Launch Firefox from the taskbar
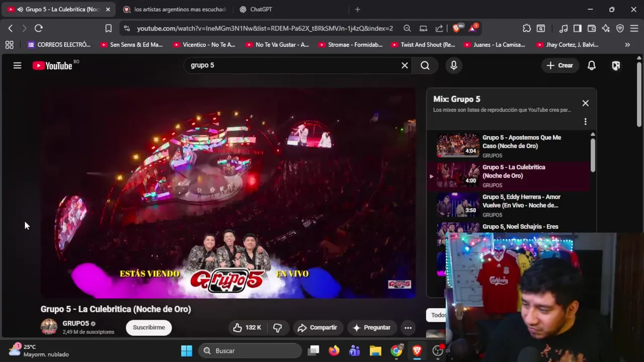This screenshot has height=362, width=644. pyautogui.click(x=334, y=350)
